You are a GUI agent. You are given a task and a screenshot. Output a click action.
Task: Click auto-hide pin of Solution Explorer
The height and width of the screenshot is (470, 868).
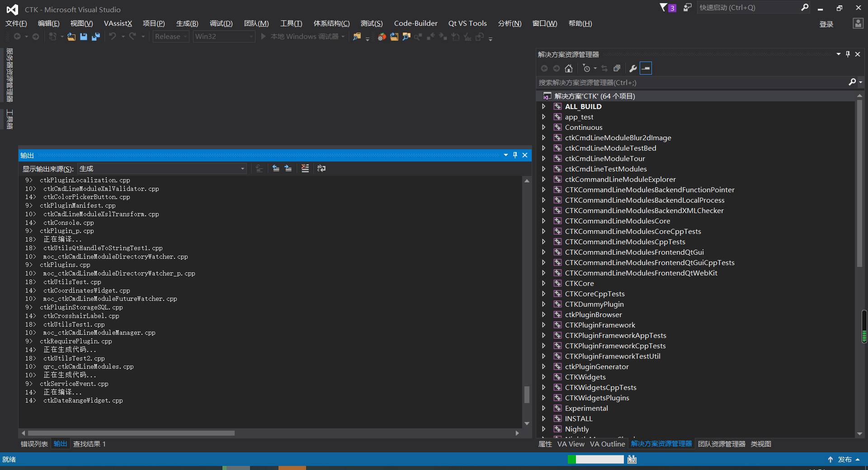(x=848, y=54)
